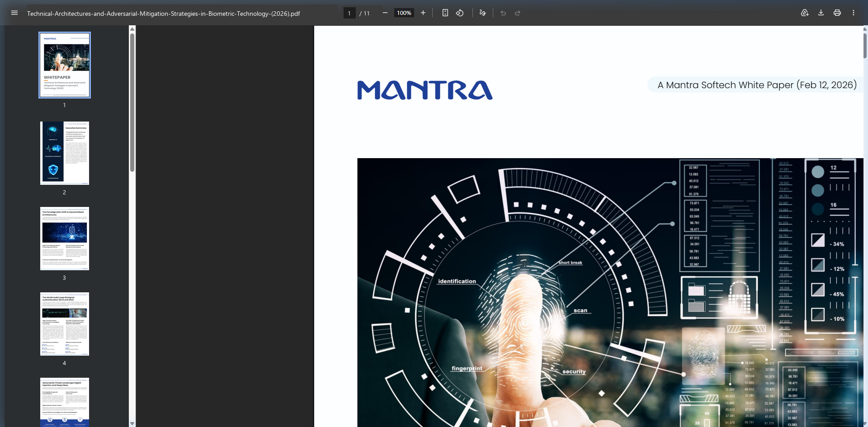Click the undo arrow icon
Image resolution: width=868 pixels, height=427 pixels.
[x=503, y=13]
